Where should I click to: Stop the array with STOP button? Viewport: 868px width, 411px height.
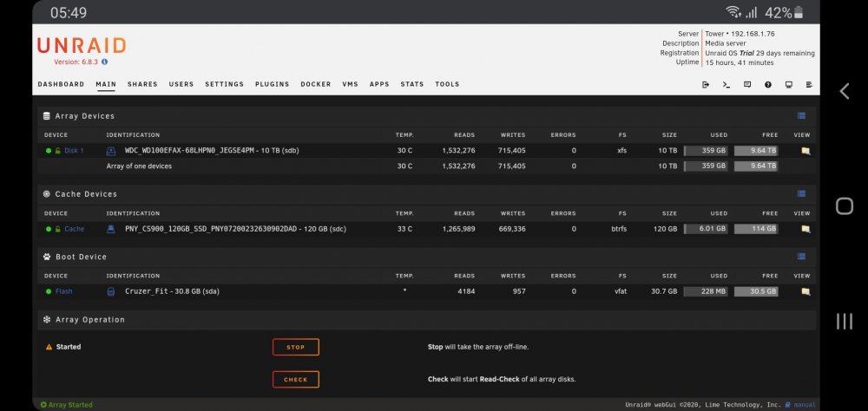point(296,347)
